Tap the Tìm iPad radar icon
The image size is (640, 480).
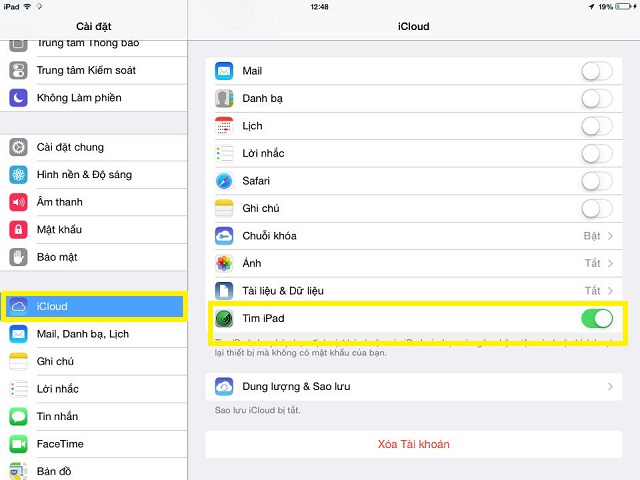(x=224, y=318)
